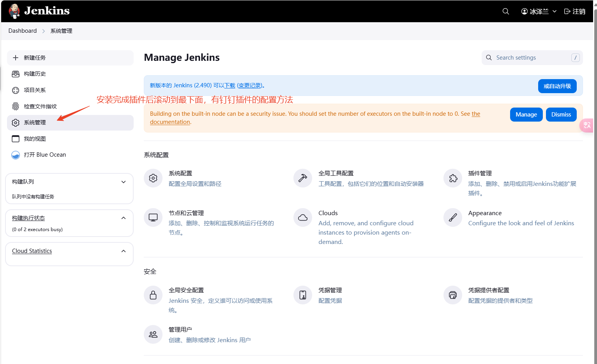This screenshot has width=597, height=364.
Task: Click the manage users people icon
Action: coord(153,334)
